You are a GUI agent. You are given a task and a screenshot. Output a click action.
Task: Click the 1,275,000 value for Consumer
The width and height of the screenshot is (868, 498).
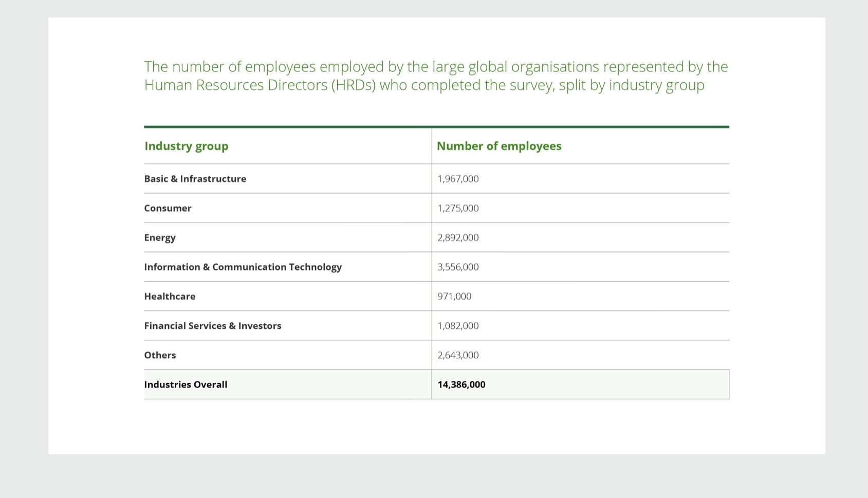point(458,208)
